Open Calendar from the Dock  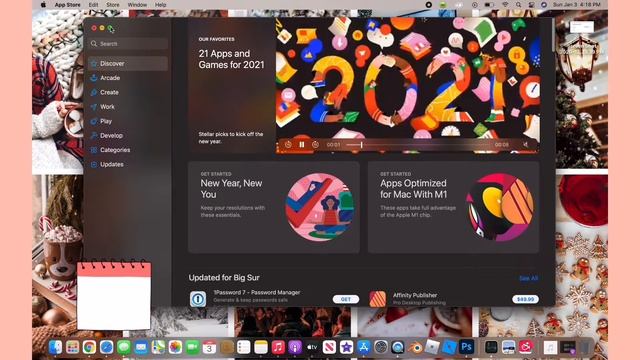coord(209,347)
